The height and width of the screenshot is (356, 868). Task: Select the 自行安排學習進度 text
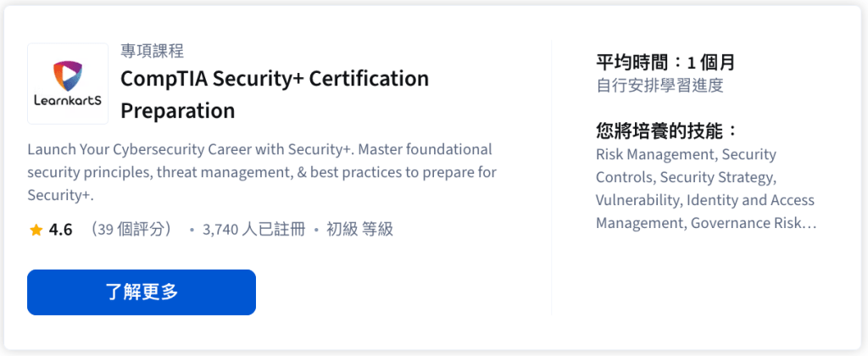click(659, 86)
